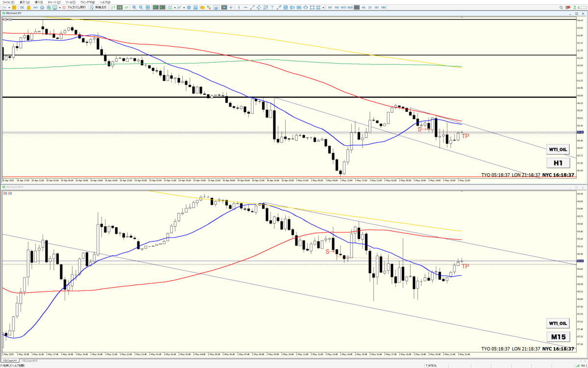The height and width of the screenshot is (368, 588).
Task: Select the horizontal line tool
Action: click(x=245, y=7)
